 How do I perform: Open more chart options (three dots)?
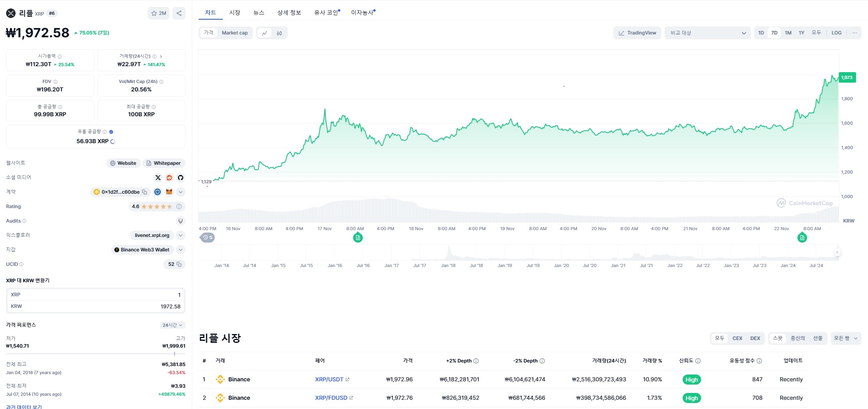click(x=855, y=33)
